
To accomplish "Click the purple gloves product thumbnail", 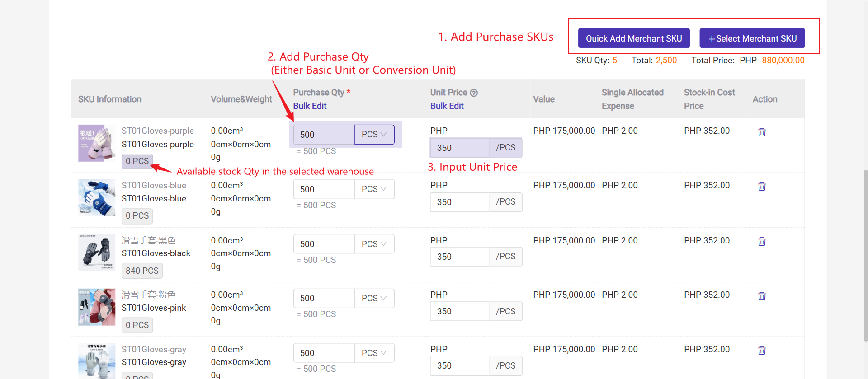I will click(97, 143).
